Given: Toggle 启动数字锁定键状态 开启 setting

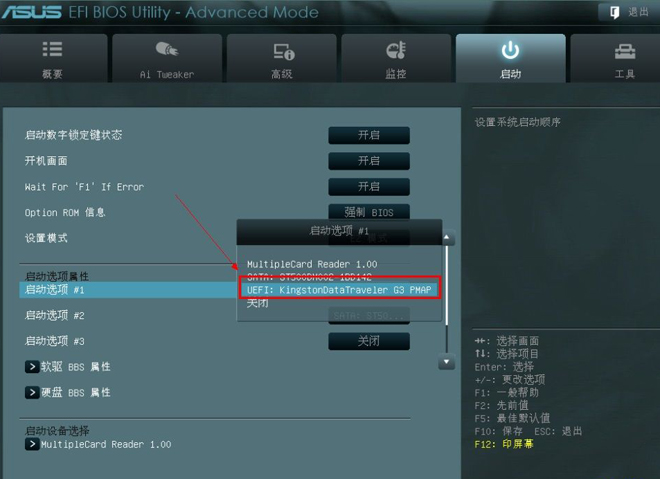Looking at the screenshot, I should 369,135.
